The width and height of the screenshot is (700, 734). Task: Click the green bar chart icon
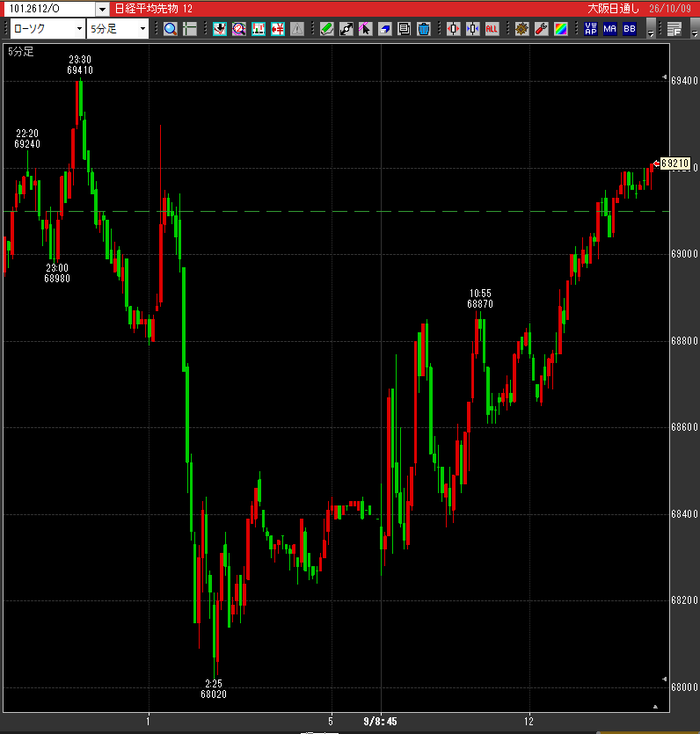(x=259, y=29)
